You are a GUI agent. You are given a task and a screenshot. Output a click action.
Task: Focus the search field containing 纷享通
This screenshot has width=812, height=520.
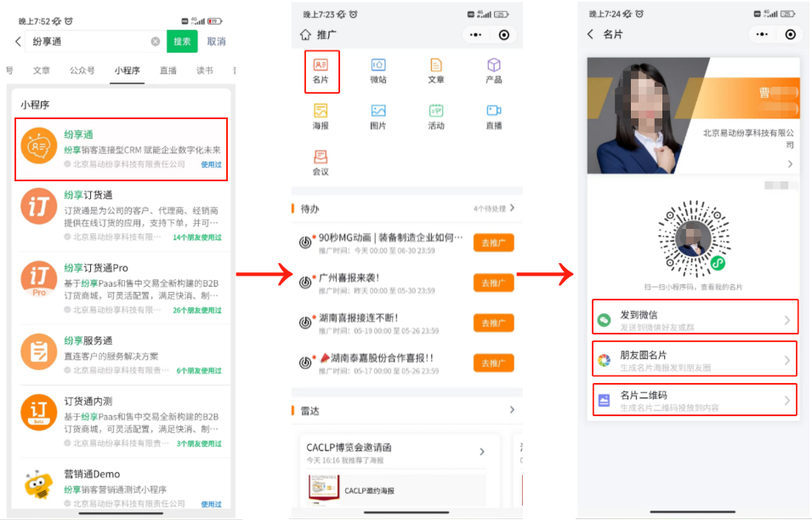pos(96,42)
